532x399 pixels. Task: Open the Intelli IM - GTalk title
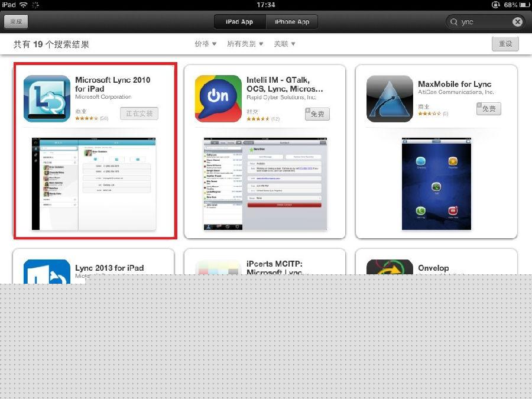click(285, 84)
